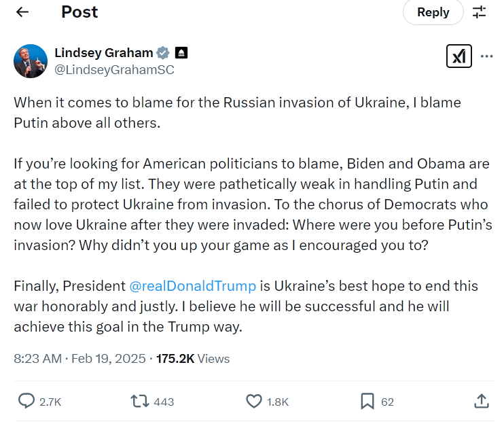Open the 175.2K Views analytics
The height and width of the screenshot is (422, 504).
pos(193,358)
